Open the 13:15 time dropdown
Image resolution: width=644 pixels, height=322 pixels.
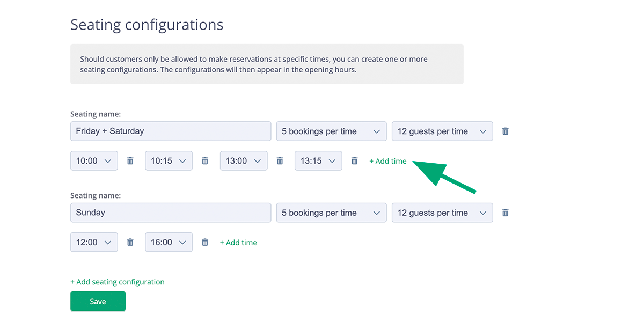click(x=318, y=160)
